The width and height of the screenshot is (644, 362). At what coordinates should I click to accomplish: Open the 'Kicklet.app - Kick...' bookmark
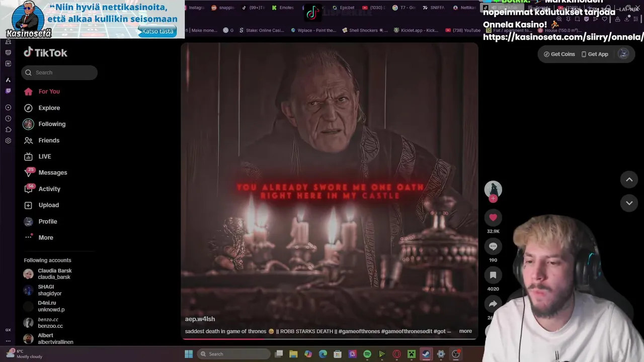[416, 30]
